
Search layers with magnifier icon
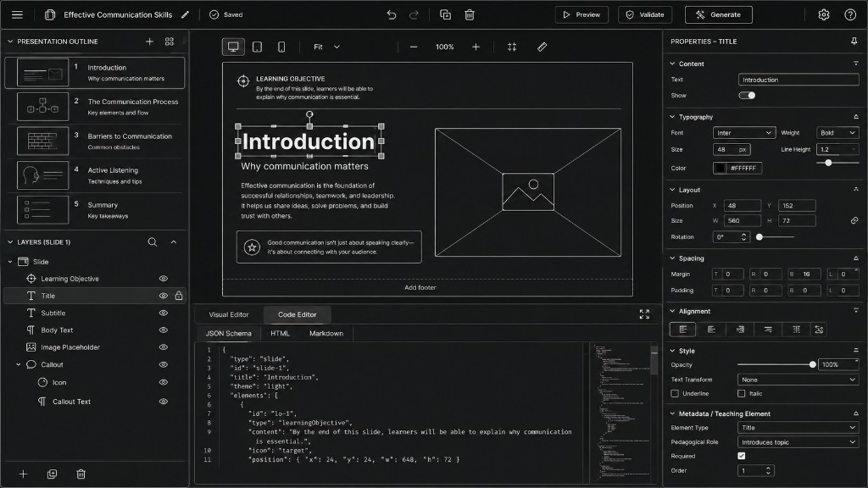[153, 241]
